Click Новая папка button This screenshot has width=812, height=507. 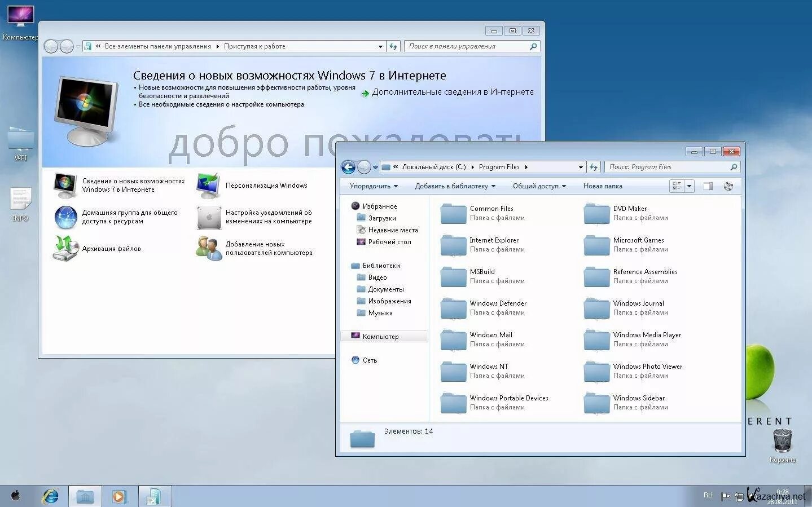point(603,186)
